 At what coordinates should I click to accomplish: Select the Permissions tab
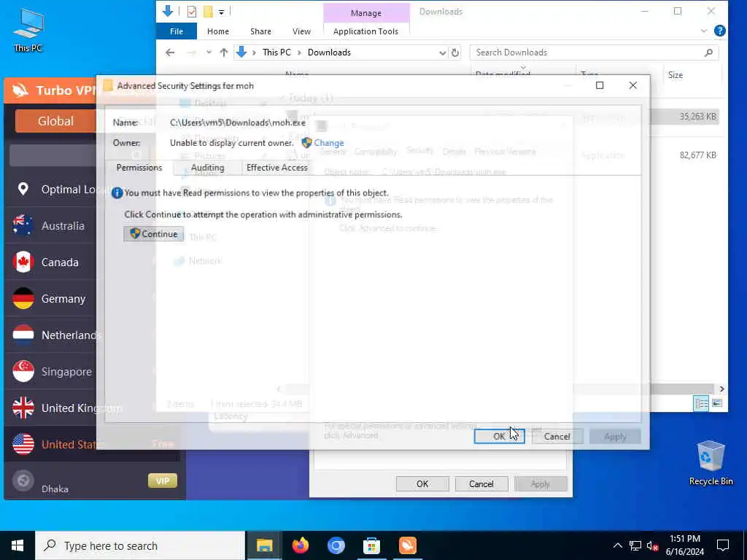point(139,168)
